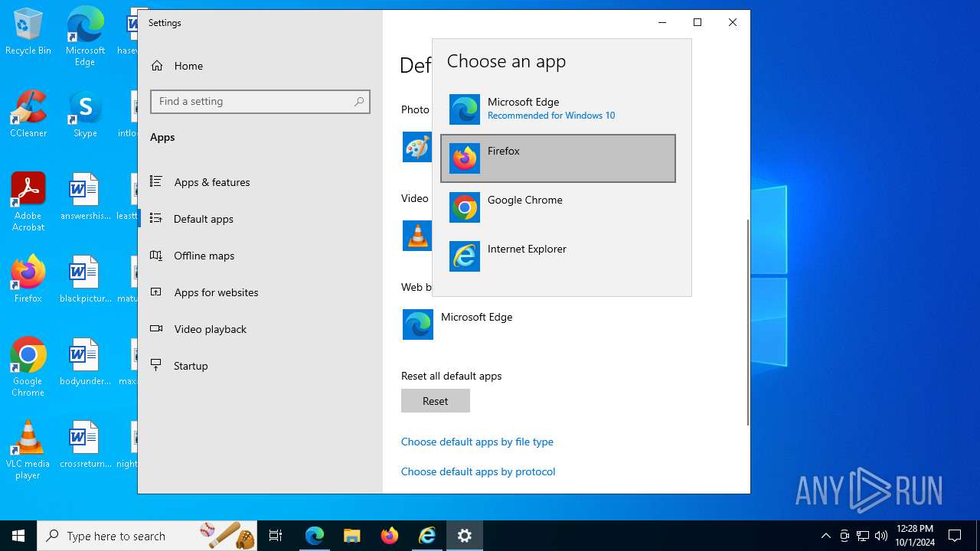Choose Google Chrome as default browser
This screenshot has width=980, height=551.
click(x=557, y=207)
